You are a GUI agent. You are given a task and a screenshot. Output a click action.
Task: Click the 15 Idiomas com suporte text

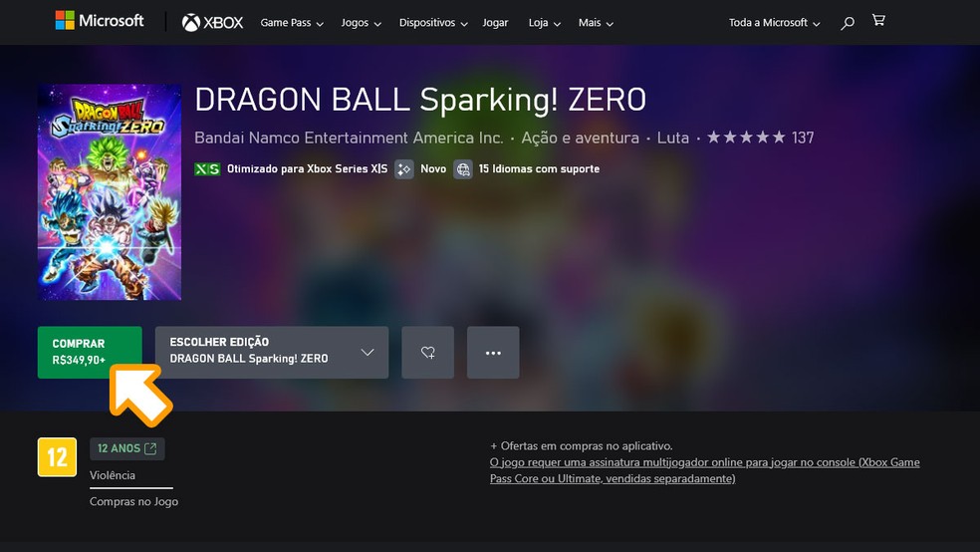coord(539,168)
